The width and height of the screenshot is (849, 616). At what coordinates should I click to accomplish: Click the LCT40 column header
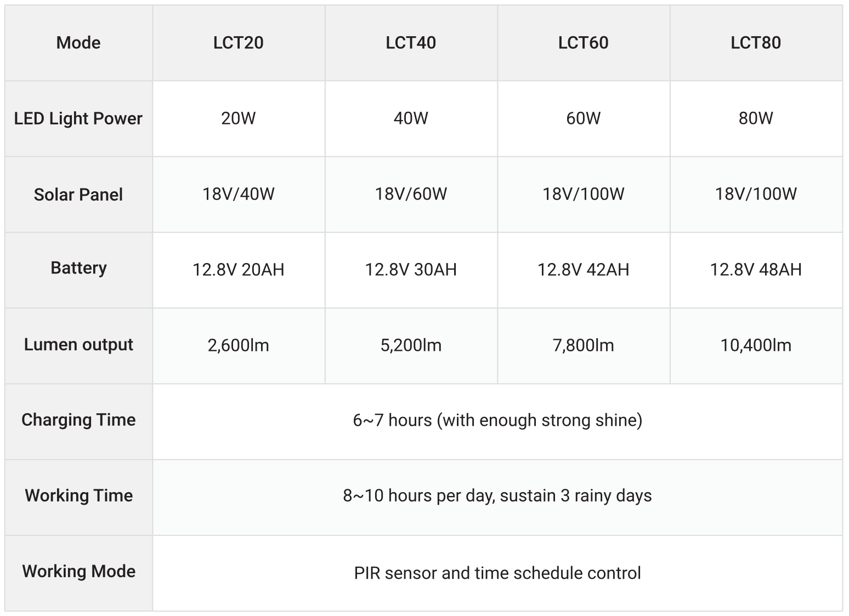tap(411, 43)
